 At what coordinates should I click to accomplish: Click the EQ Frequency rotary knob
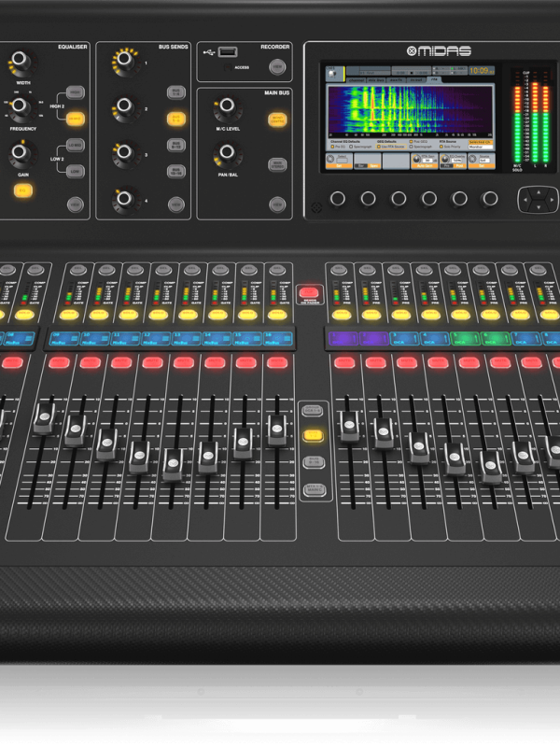click(19, 106)
